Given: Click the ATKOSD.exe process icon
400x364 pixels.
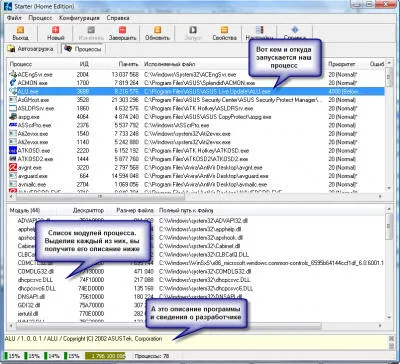Looking at the screenshot, I should click(13, 150).
